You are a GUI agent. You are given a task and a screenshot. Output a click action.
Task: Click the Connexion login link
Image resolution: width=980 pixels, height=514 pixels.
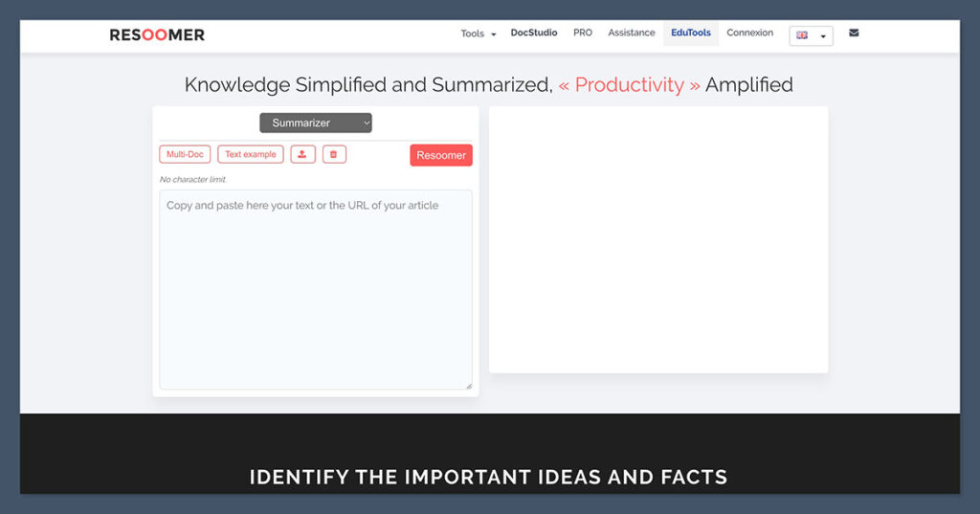(x=749, y=33)
